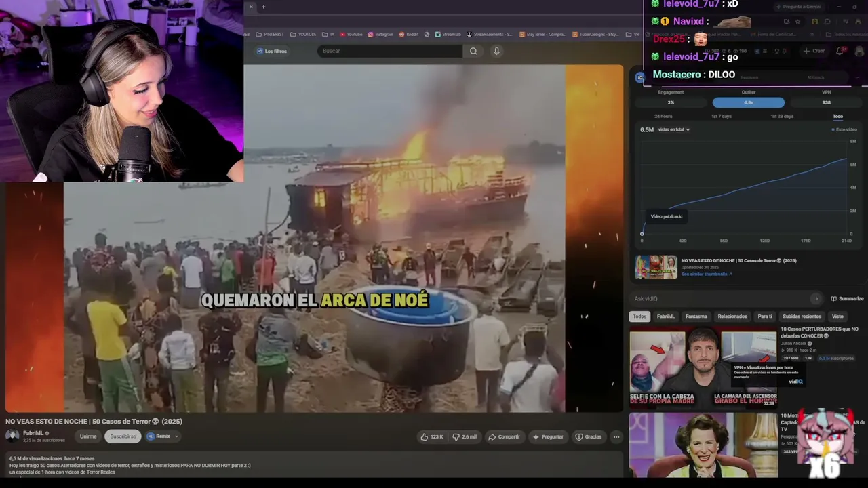Viewport: 868px width, 488px height.
Task: Click the Engagement 2% pill
Action: click(671, 102)
